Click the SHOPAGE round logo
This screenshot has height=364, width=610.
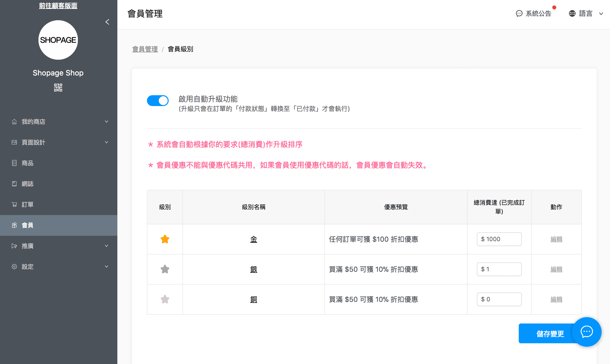58,40
